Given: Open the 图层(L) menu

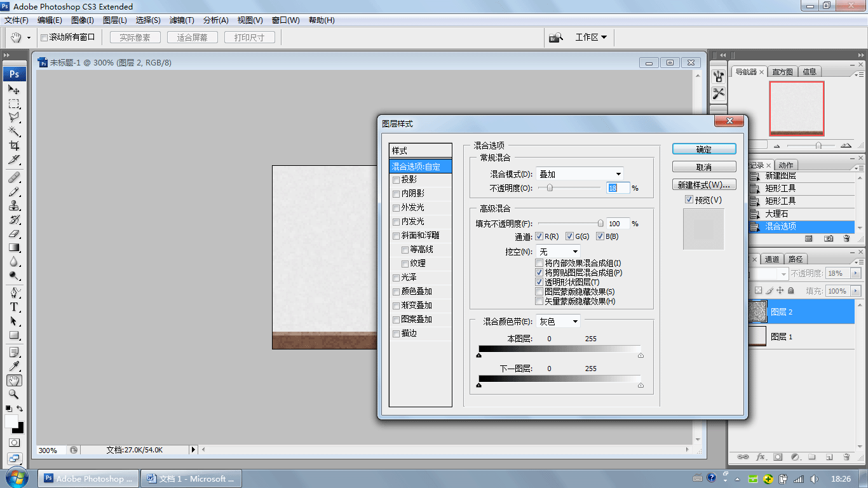Looking at the screenshot, I should point(115,20).
